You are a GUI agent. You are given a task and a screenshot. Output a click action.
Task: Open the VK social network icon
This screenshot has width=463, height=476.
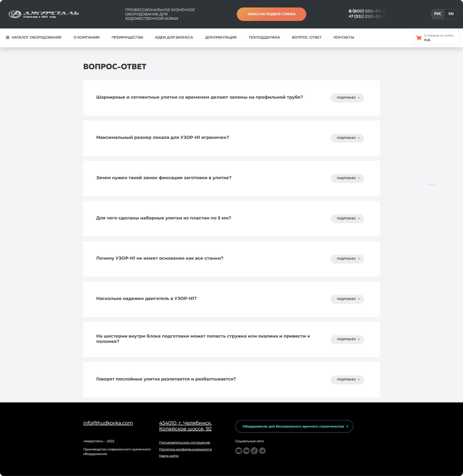[x=246, y=451]
